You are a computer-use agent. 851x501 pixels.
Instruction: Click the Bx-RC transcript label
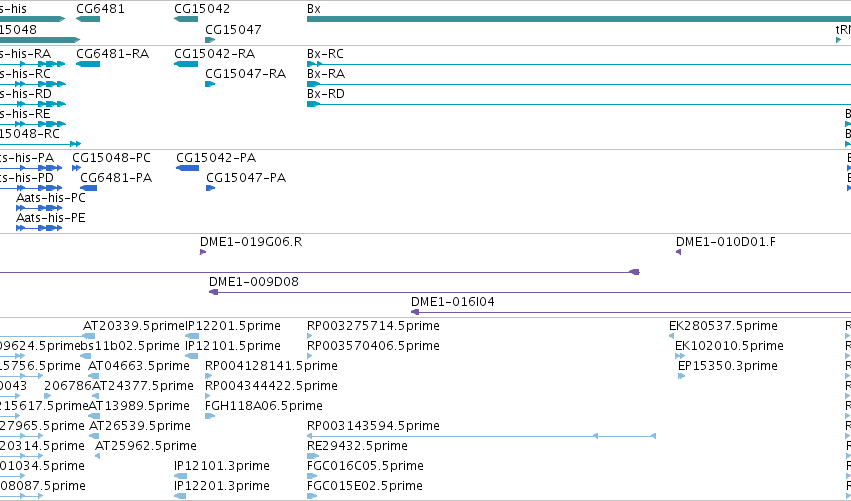[x=326, y=54]
